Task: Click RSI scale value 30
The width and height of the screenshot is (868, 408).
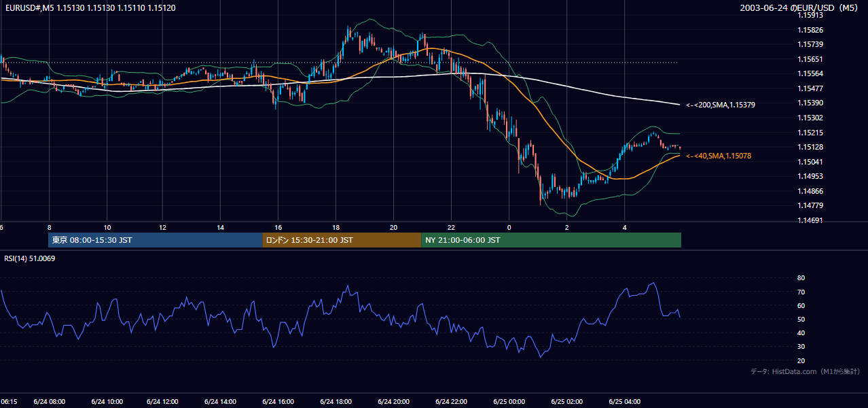Action: (801, 347)
